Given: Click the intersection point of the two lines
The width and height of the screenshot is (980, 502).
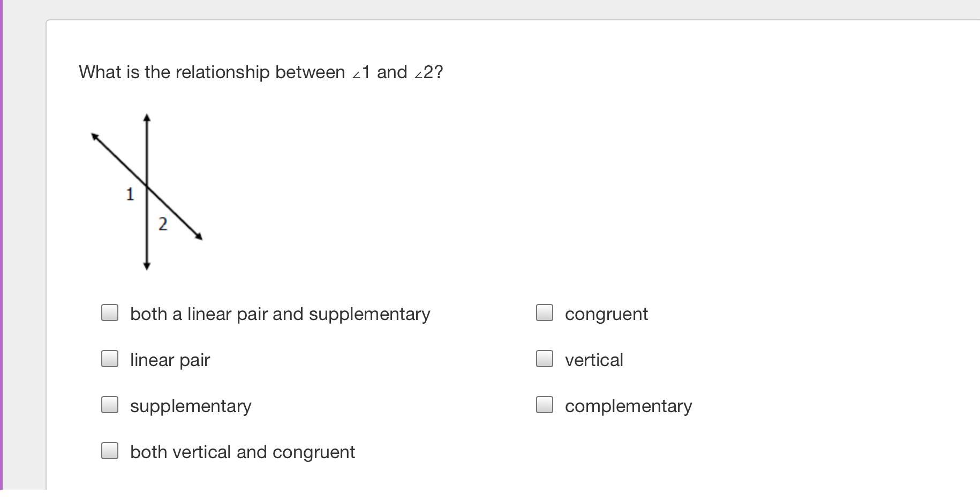Looking at the screenshot, I should [x=147, y=187].
